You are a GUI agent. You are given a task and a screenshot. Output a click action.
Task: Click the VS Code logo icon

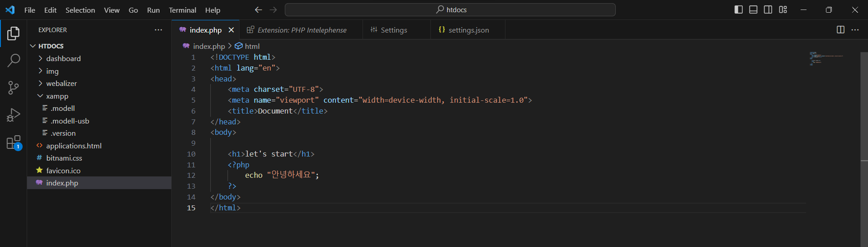pyautogui.click(x=10, y=10)
